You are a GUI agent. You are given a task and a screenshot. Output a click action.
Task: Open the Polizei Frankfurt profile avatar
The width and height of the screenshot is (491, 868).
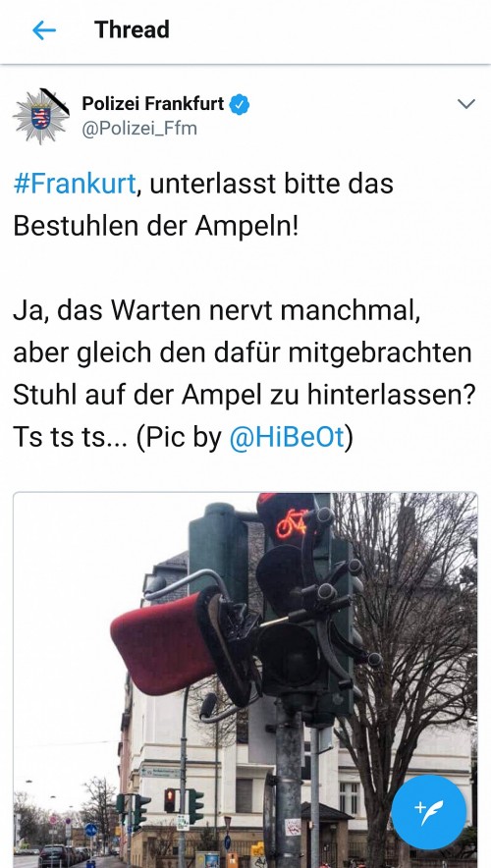click(x=41, y=116)
